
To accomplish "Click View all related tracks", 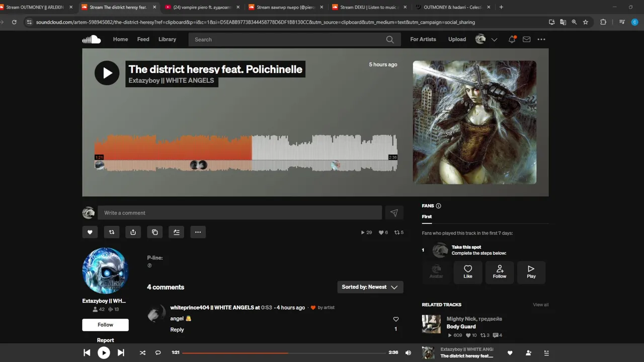I will click(x=541, y=305).
